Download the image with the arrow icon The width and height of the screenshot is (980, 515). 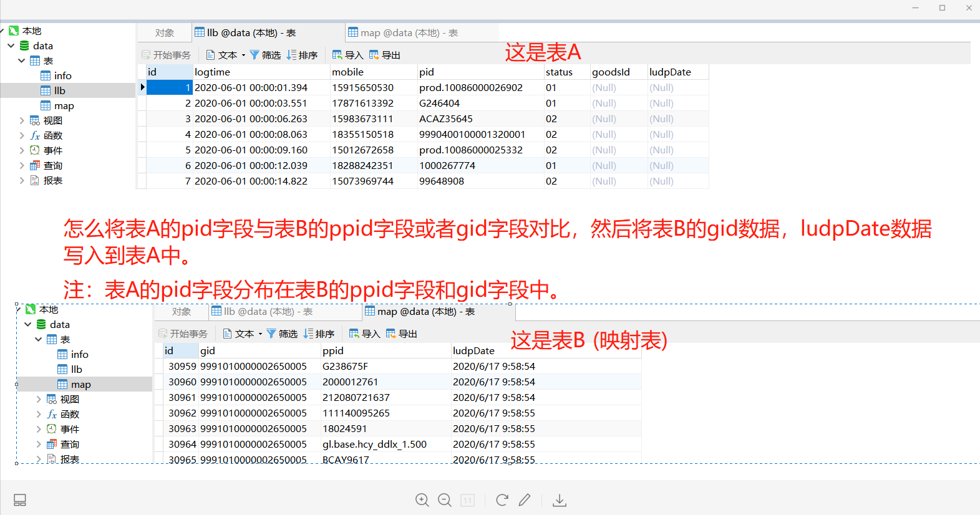pos(560,500)
